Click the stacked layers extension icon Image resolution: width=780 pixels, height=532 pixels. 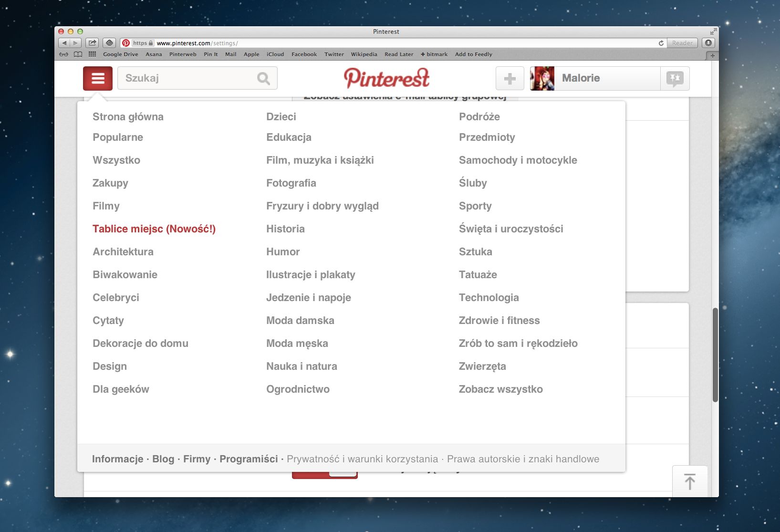[x=109, y=43]
